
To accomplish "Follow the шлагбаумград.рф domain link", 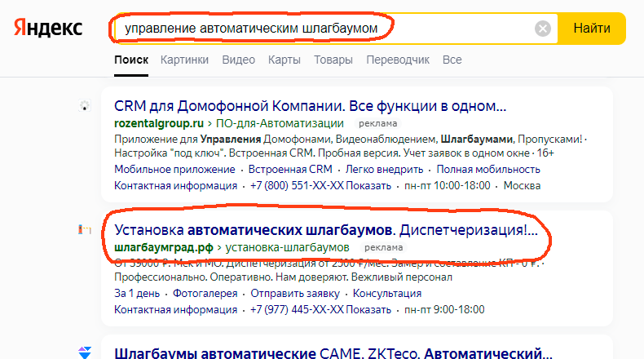I will coord(164,247).
